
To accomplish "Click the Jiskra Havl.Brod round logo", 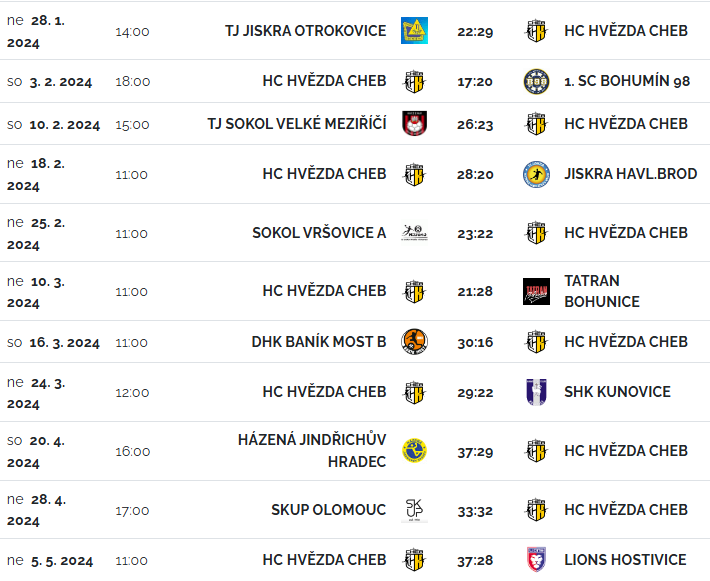I will coord(536,174).
